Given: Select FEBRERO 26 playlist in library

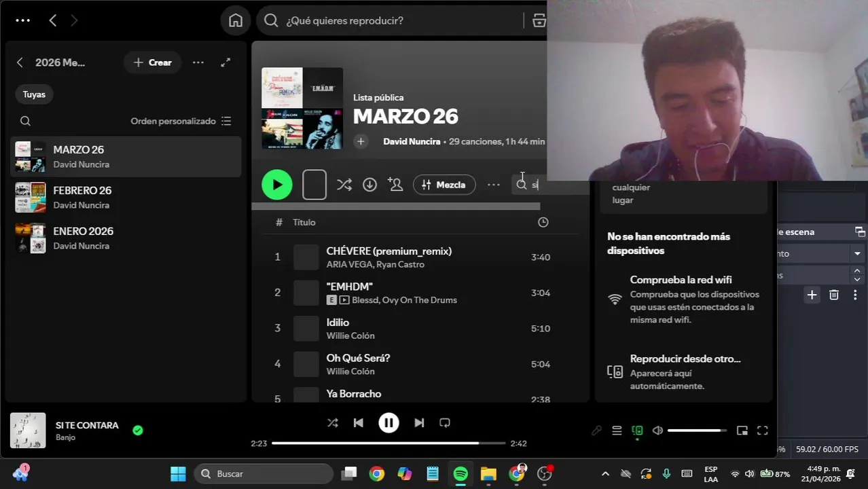Looking at the screenshot, I should point(126,197).
